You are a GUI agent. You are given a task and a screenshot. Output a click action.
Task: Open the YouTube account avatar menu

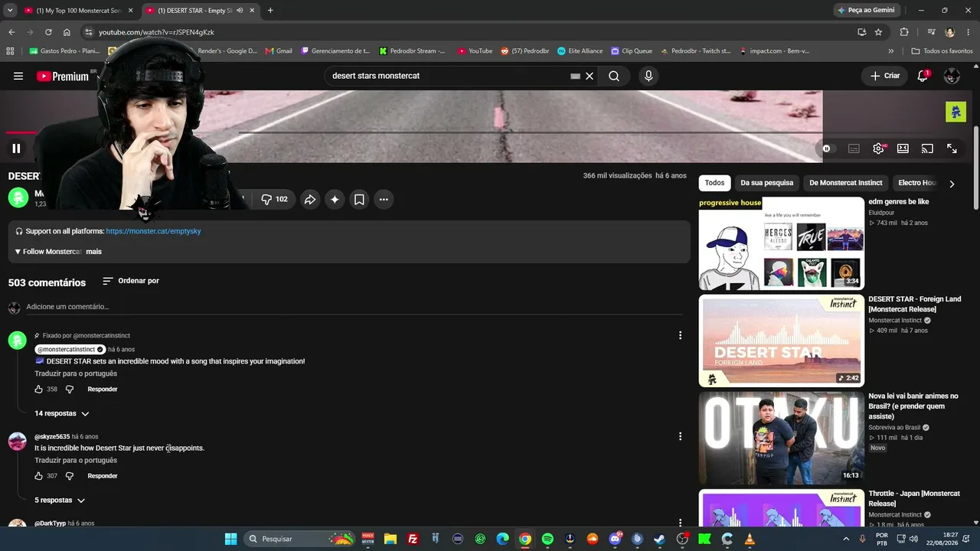[x=952, y=76]
